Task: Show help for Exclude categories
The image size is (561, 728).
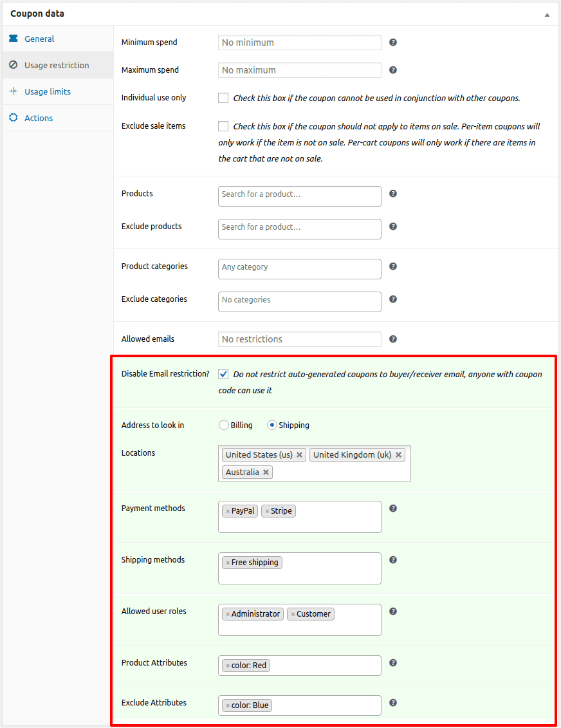Action: point(393,299)
